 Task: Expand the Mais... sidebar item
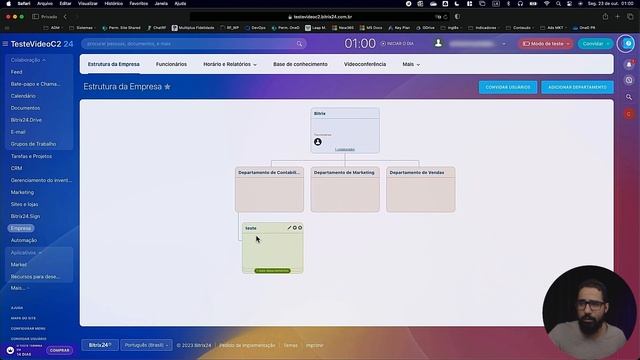(20, 288)
